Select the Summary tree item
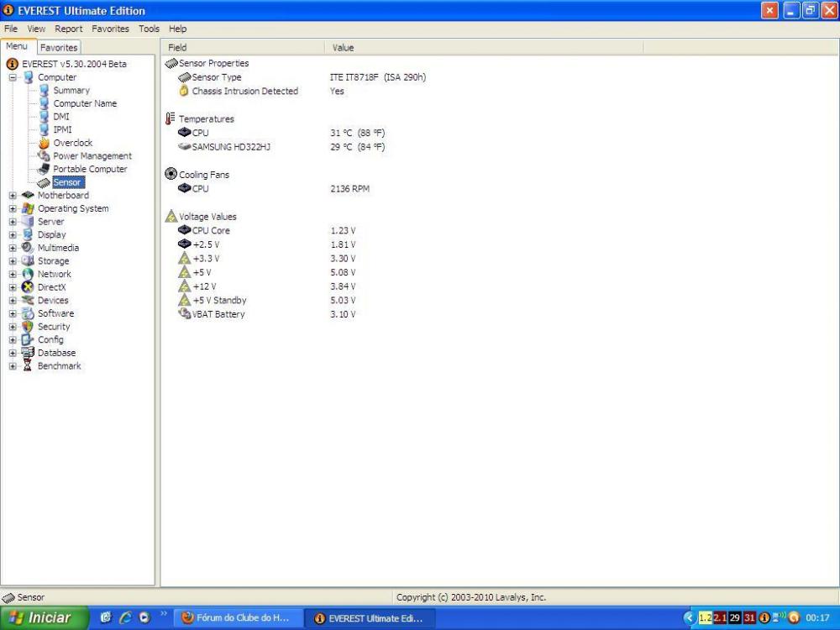The height and width of the screenshot is (630, 840). tap(71, 91)
